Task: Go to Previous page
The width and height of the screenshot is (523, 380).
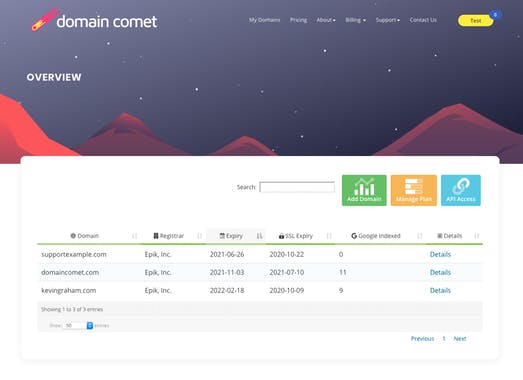Action: pyautogui.click(x=422, y=339)
